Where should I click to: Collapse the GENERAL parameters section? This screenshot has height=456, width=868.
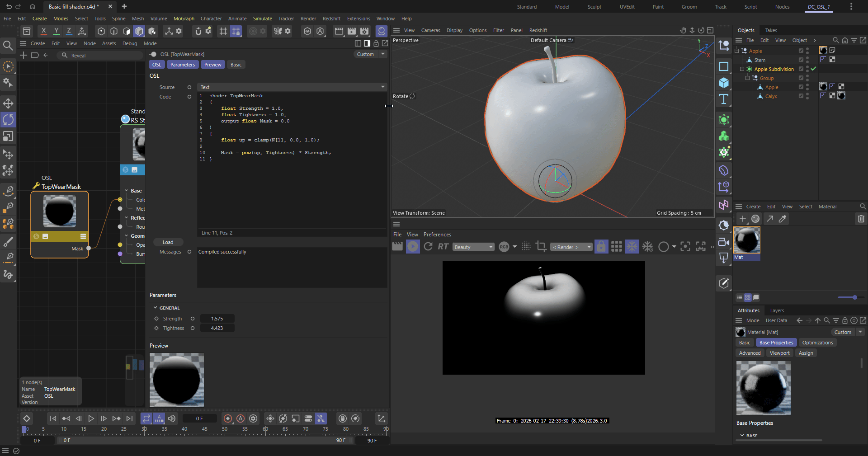[156, 308]
